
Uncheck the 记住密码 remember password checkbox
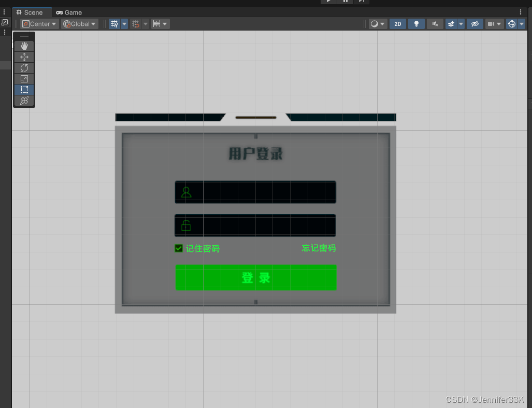[x=178, y=248]
